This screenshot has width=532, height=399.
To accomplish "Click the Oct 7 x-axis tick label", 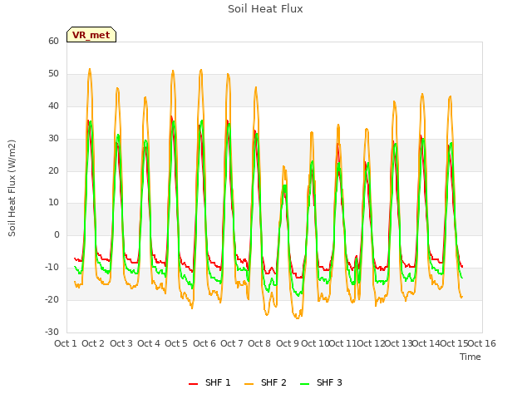I will 232,343.
